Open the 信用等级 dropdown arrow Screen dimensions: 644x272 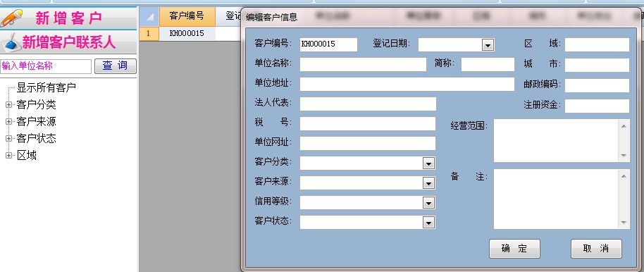(x=428, y=203)
